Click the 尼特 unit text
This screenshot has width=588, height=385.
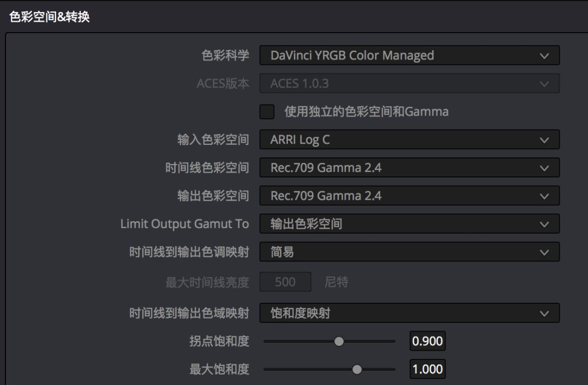[x=336, y=282]
